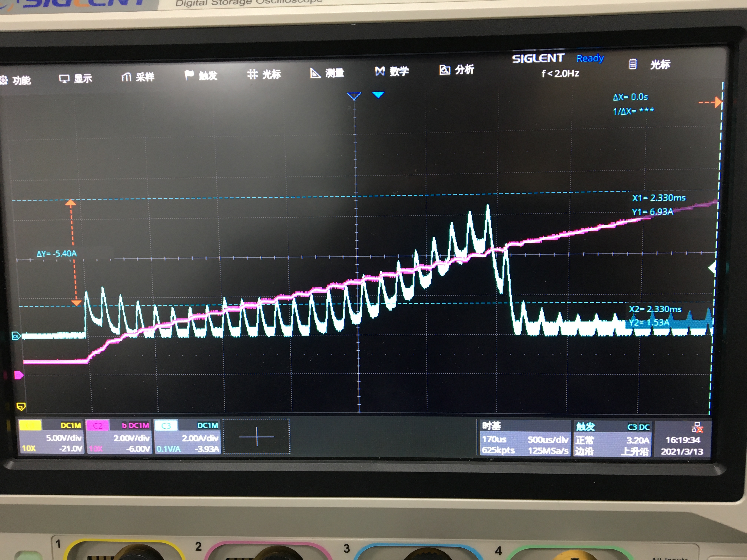Click the 数学 math icon
The height and width of the screenshot is (560, 747).
coord(380,71)
